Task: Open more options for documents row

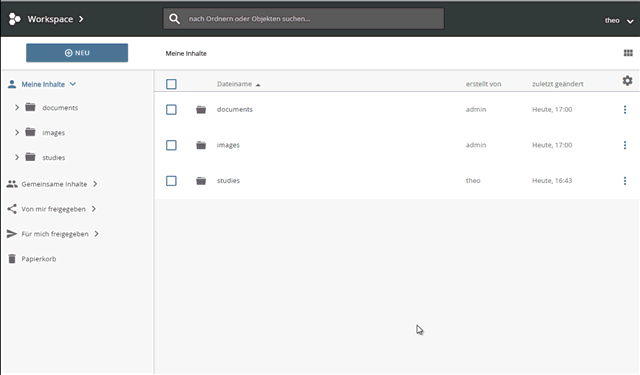Action: point(625,109)
